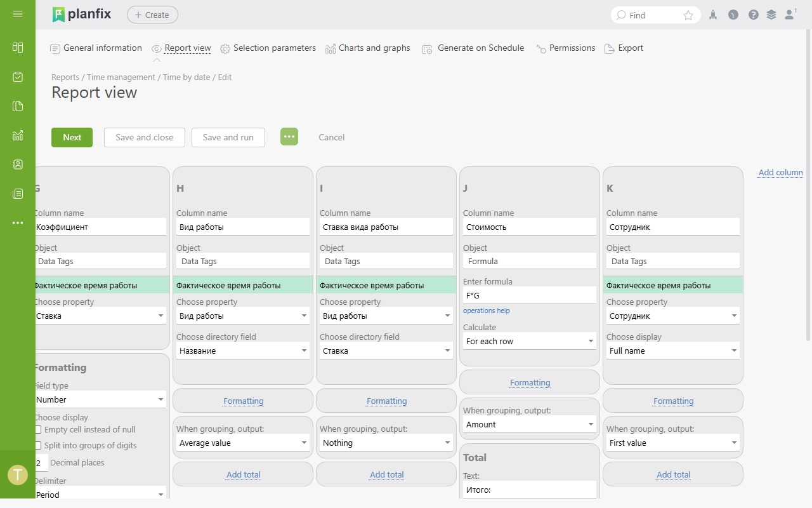This screenshot has height=508, width=812.
Task: Click the Create button in header
Action: pos(152,15)
